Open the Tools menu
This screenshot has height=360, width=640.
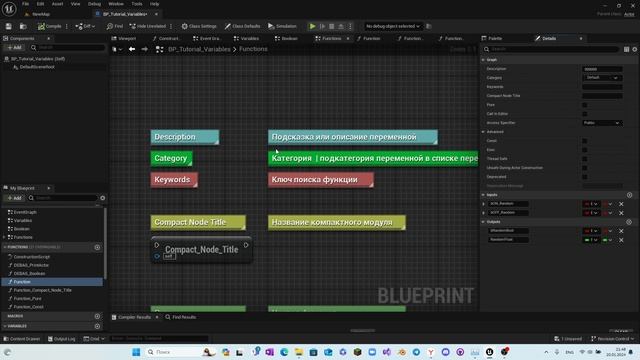coord(137,4)
